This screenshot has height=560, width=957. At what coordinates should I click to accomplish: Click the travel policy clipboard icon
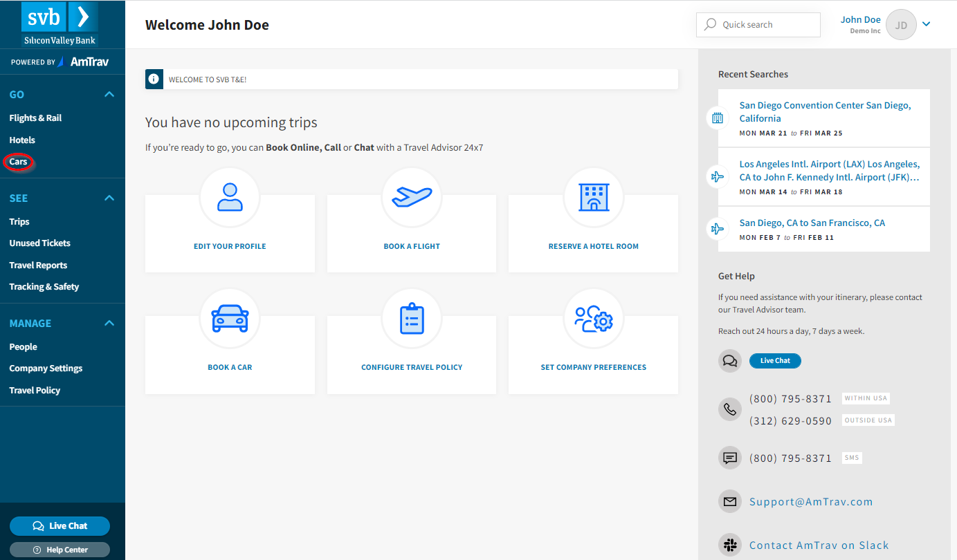[x=412, y=319]
